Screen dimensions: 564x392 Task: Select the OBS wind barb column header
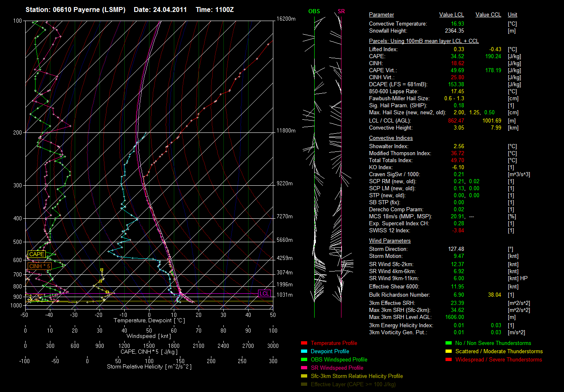(x=314, y=12)
